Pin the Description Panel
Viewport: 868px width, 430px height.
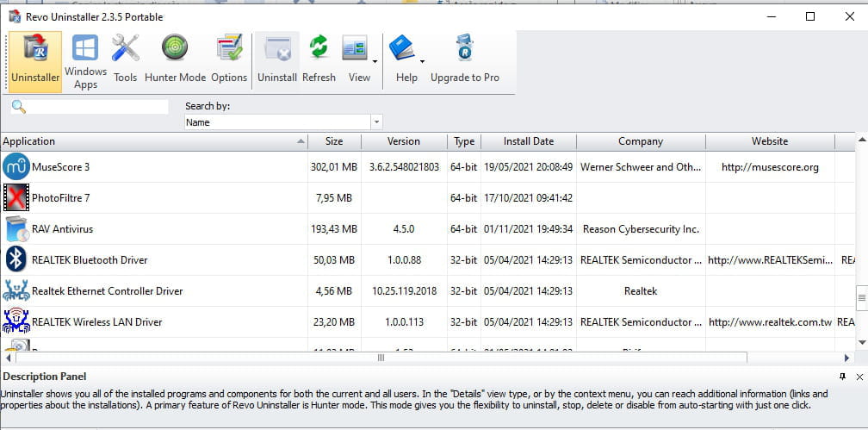(x=842, y=377)
